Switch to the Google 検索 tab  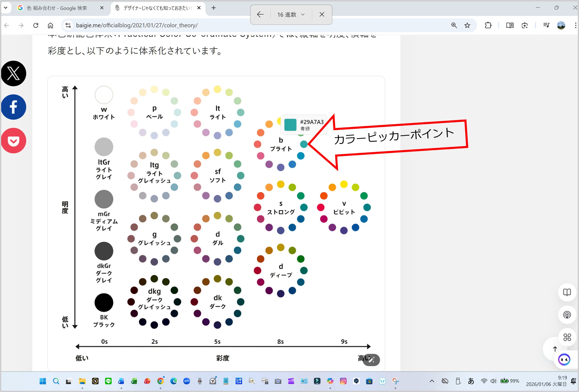[x=57, y=8]
